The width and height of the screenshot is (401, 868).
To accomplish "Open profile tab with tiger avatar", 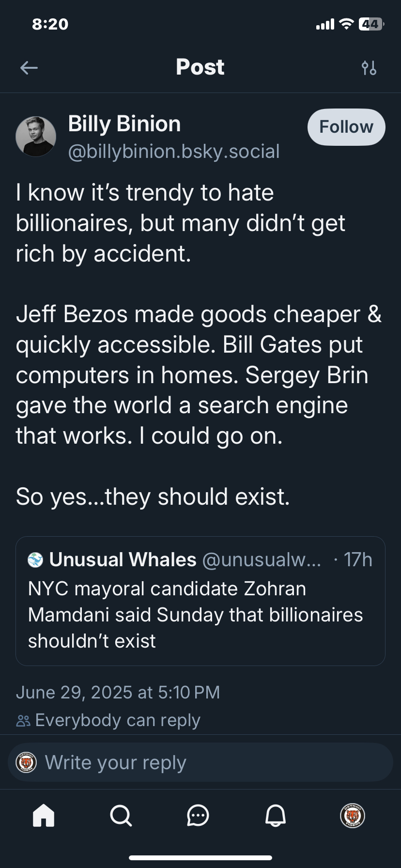I will pos(353,815).
